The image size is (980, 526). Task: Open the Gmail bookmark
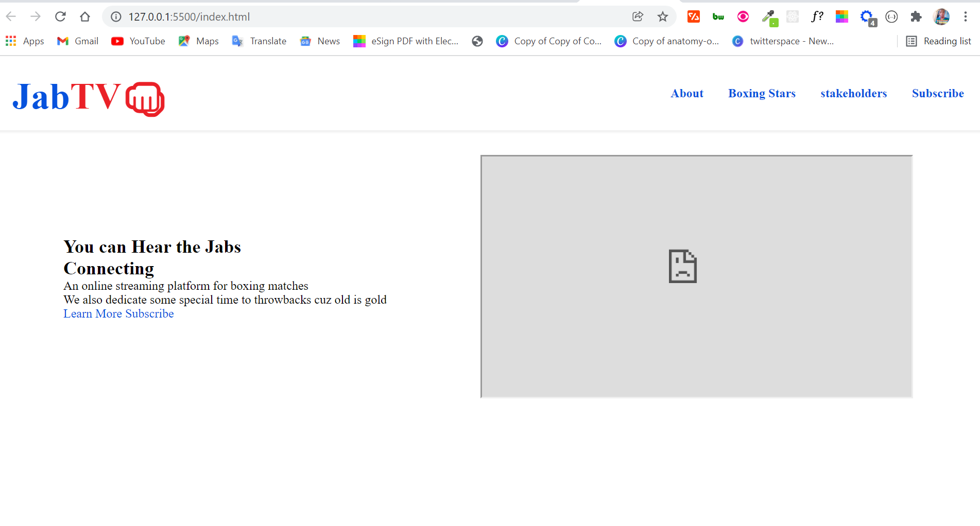click(78, 41)
